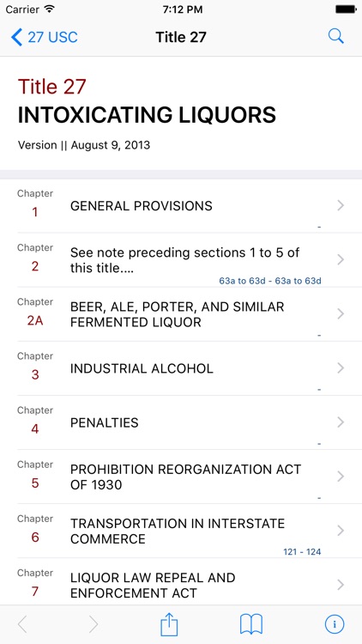The image size is (362, 644).
Task: Open the share sheet icon
Action: point(169,625)
